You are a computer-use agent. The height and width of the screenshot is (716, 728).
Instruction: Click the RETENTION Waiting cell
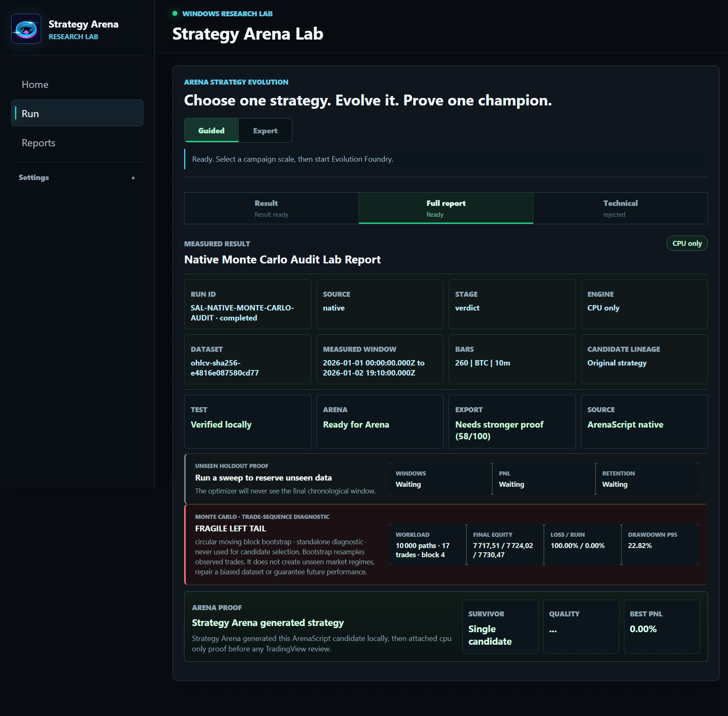pyautogui.click(x=647, y=479)
